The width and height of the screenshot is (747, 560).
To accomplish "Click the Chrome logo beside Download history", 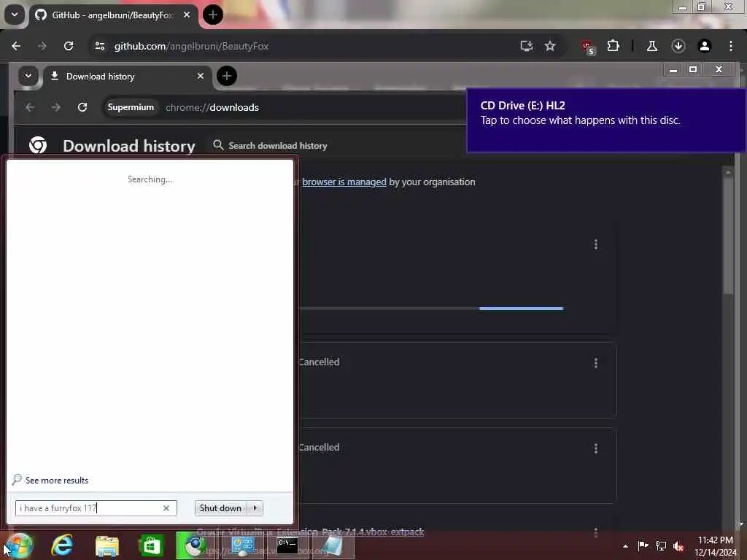I will pos(38,145).
